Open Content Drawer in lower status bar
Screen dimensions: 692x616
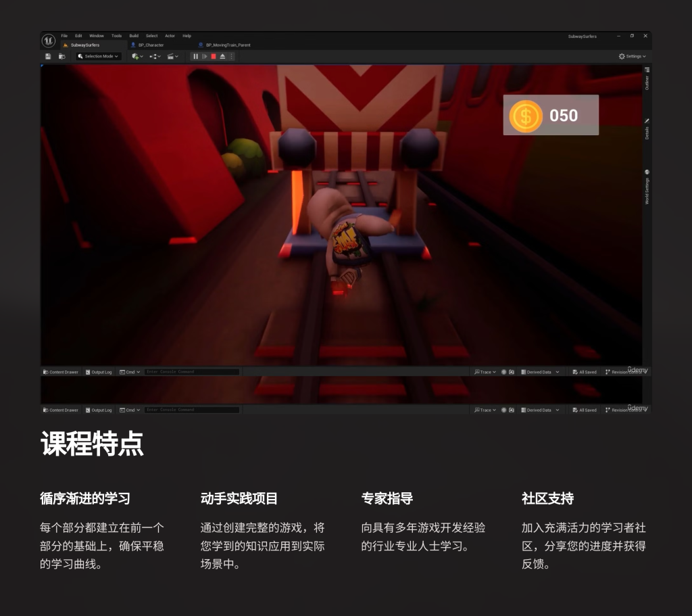(61, 410)
